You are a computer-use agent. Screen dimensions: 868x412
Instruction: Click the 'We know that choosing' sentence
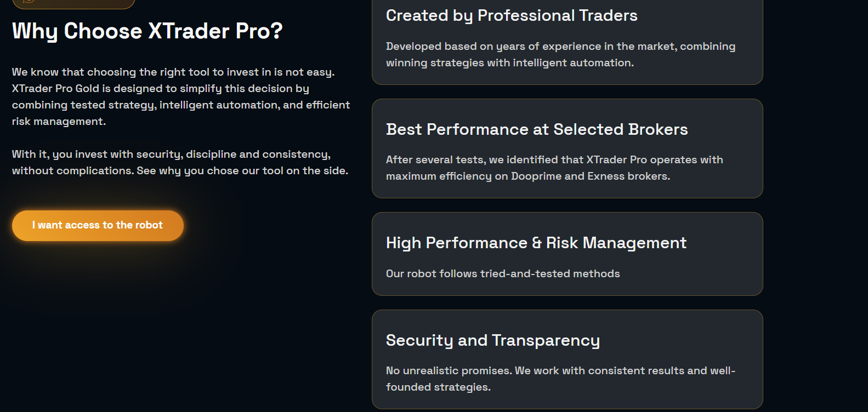173,72
